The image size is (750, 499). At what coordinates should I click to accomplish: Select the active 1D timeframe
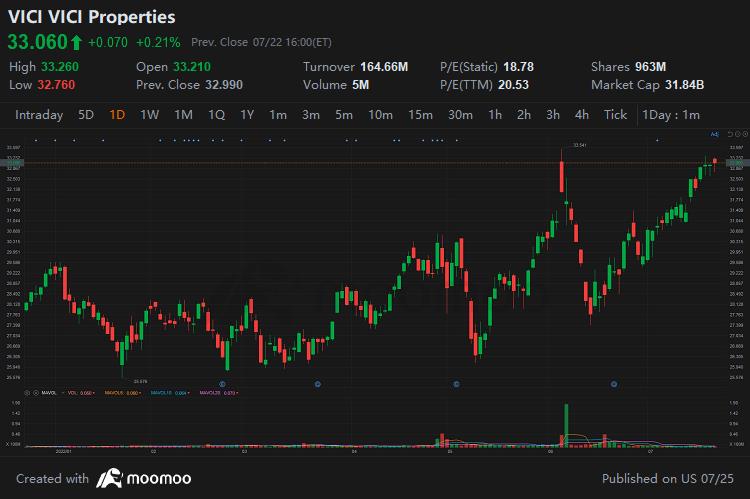[x=117, y=115]
